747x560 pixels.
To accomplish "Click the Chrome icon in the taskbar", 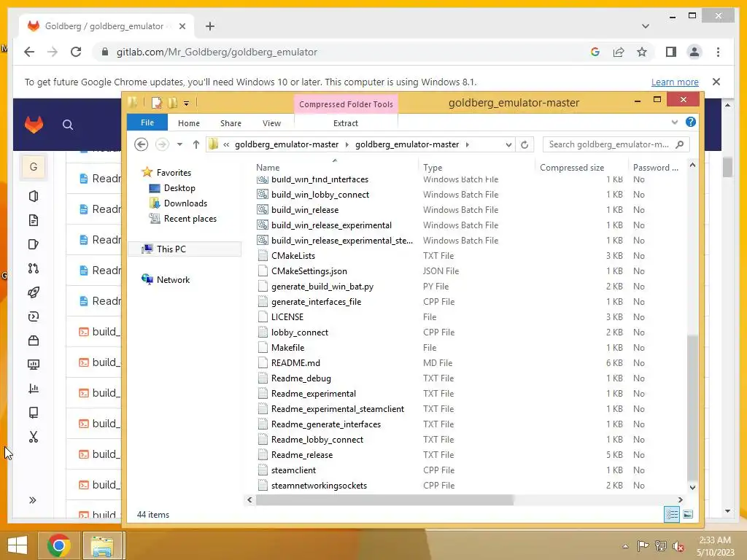I will coord(58,545).
